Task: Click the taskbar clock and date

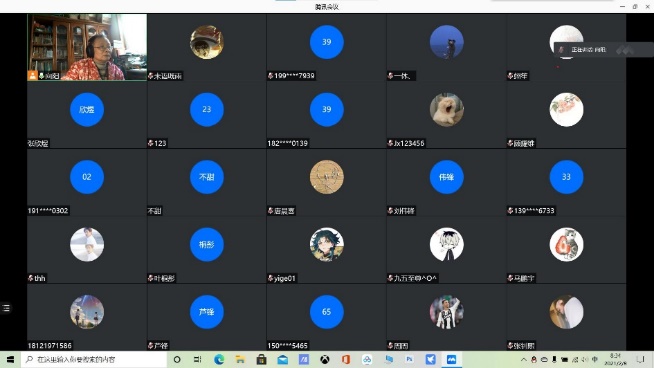Action: pyautogui.click(x=615, y=359)
